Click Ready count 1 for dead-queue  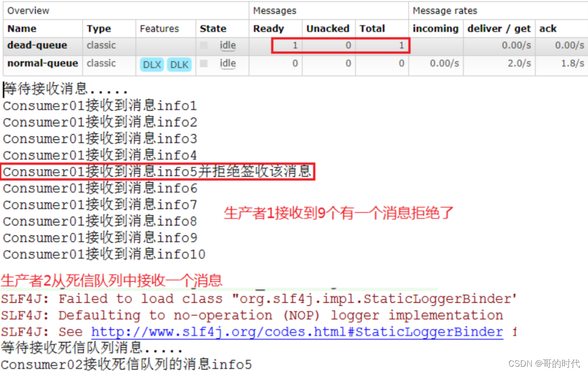click(x=295, y=46)
